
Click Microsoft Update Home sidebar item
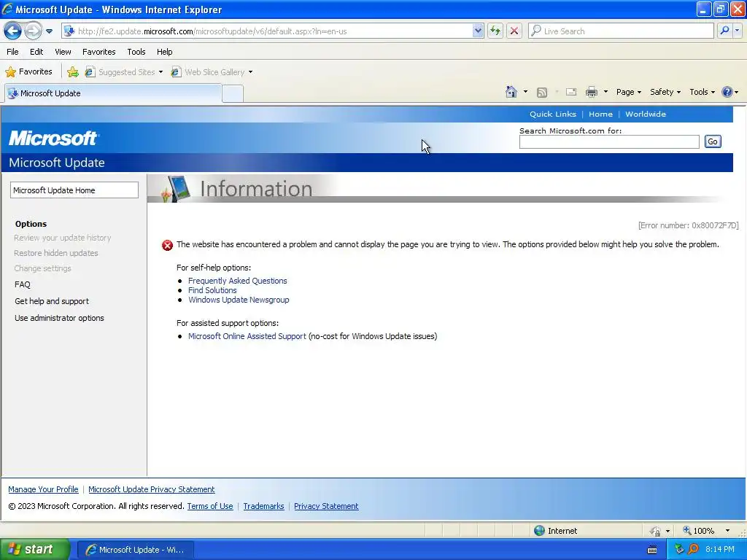[x=74, y=190]
